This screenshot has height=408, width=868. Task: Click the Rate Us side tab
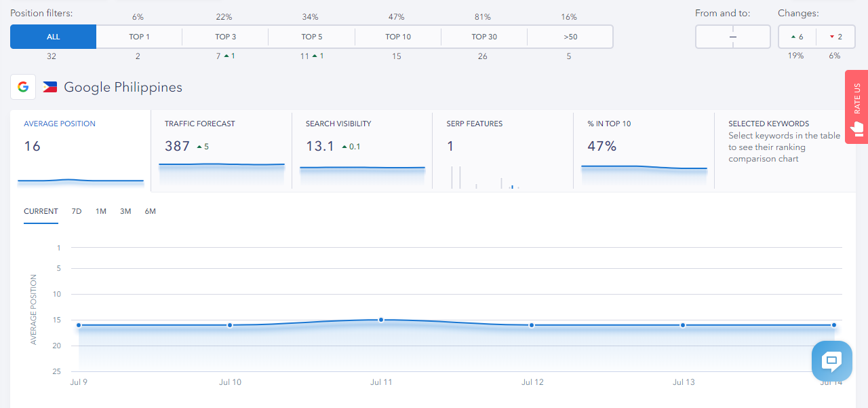pyautogui.click(x=856, y=107)
